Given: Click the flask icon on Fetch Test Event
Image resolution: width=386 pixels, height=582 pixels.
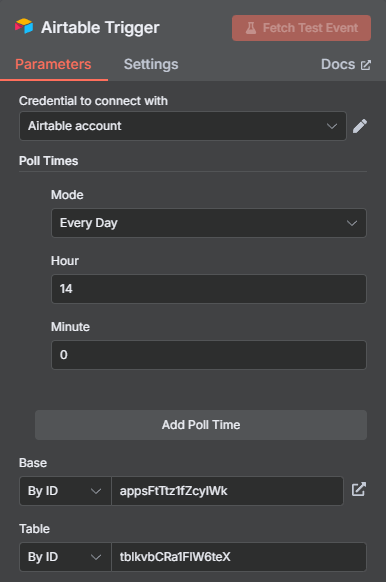Looking at the screenshot, I should tap(251, 28).
